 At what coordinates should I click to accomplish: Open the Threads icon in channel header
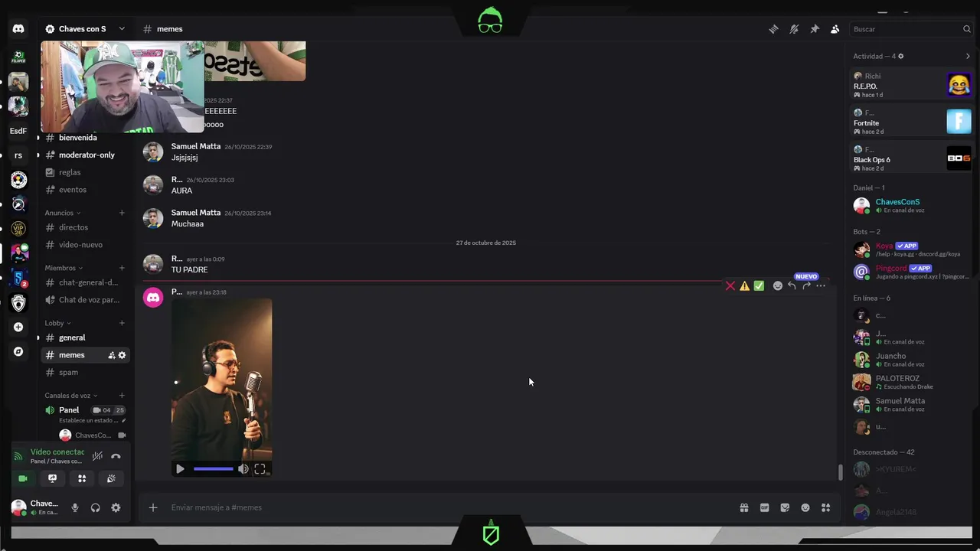coord(773,29)
